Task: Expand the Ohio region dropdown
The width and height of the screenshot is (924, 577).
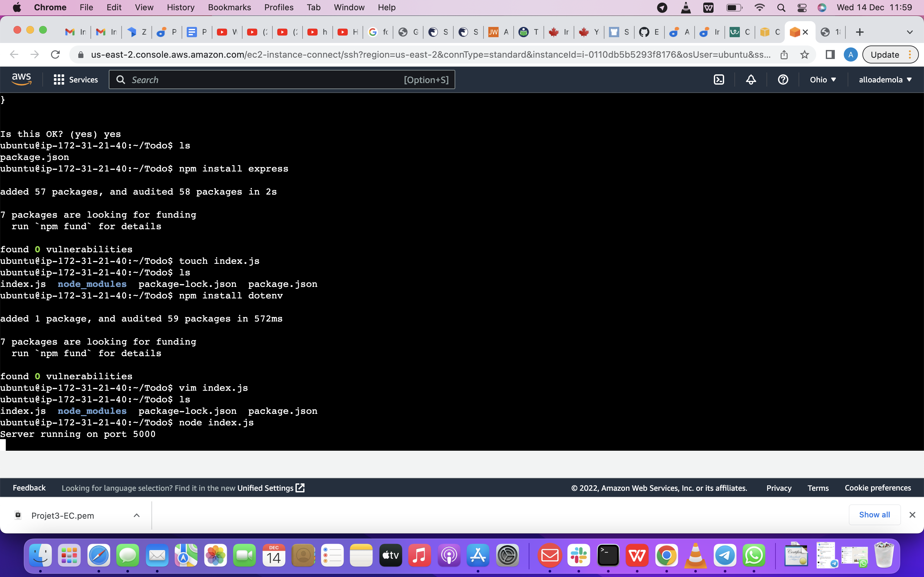Action: [x=823, y=79]
